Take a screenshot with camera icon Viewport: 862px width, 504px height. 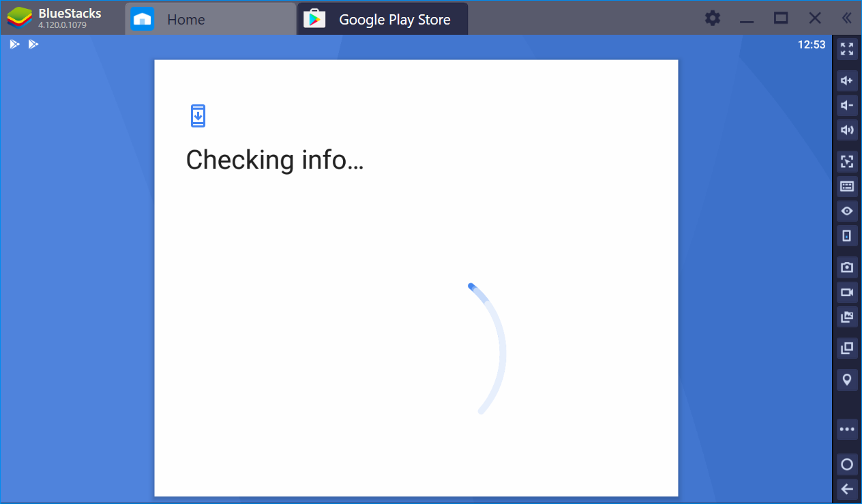pyautogui.click(x=847, y=267)
